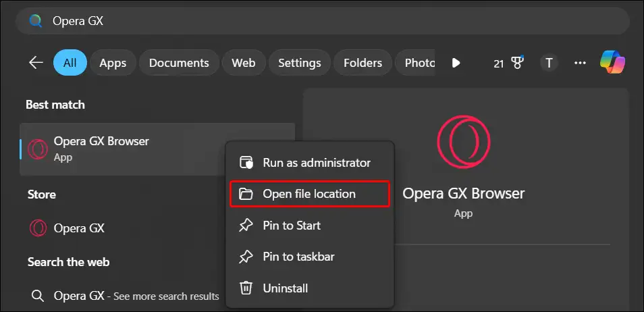Choose Pin to Start
644x312 pixels.
point(310,226)
